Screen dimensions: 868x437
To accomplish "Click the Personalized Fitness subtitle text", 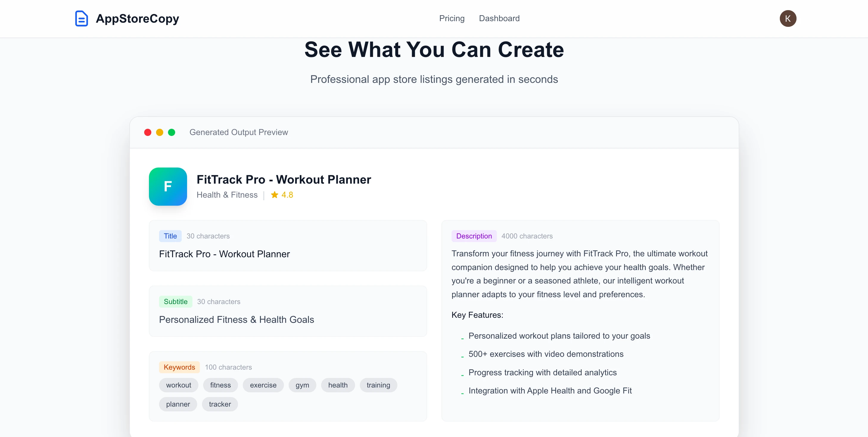I will pos(237,320).
